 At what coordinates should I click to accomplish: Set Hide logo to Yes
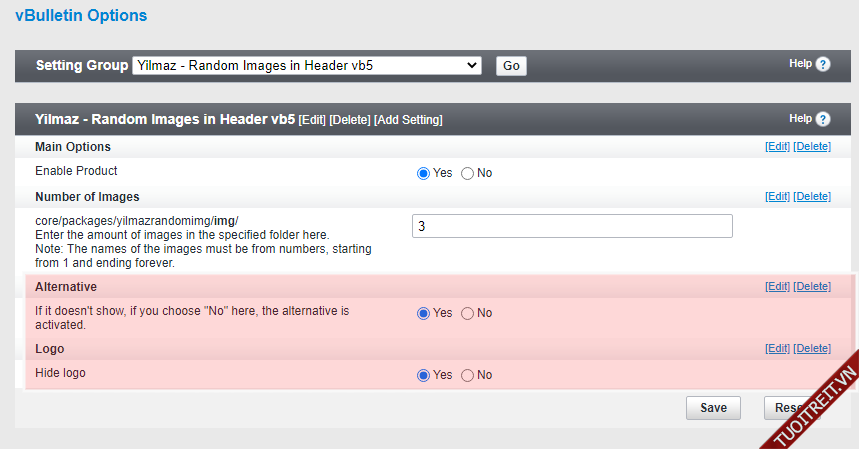pos(423,375)
